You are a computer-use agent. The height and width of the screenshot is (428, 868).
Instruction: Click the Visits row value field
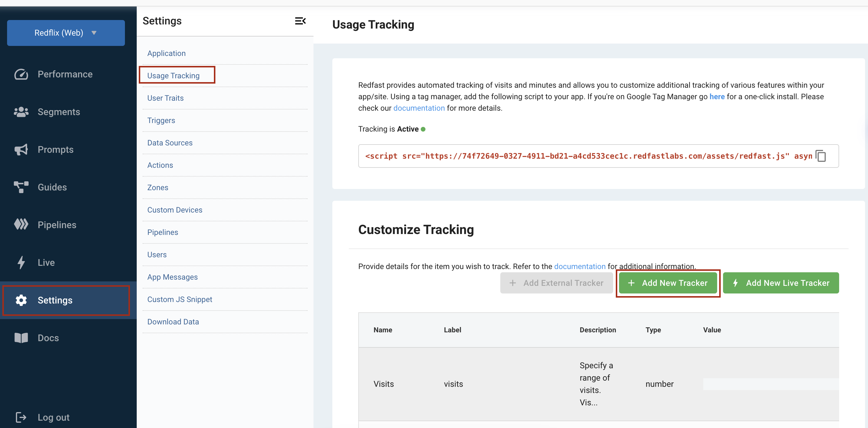point(771,384)
